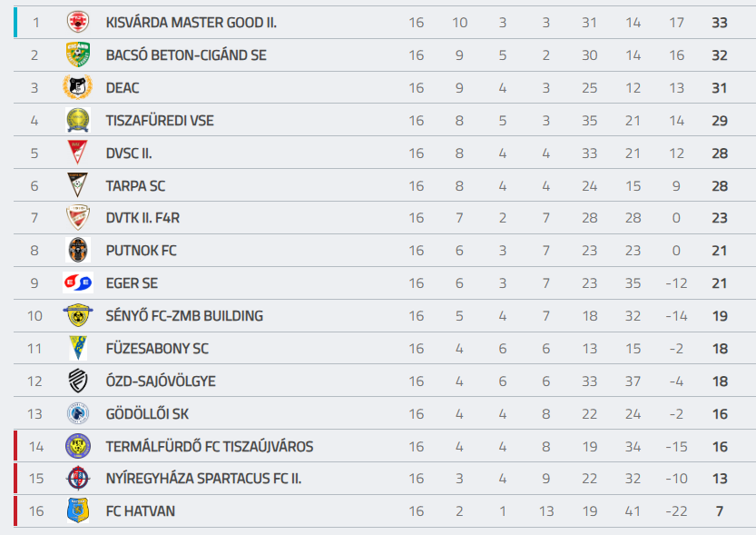Image resolution: width=756 pixels, height=535 pixels.
Task: Click the Putnok FC club badge
Action: (x=78, y=251)
